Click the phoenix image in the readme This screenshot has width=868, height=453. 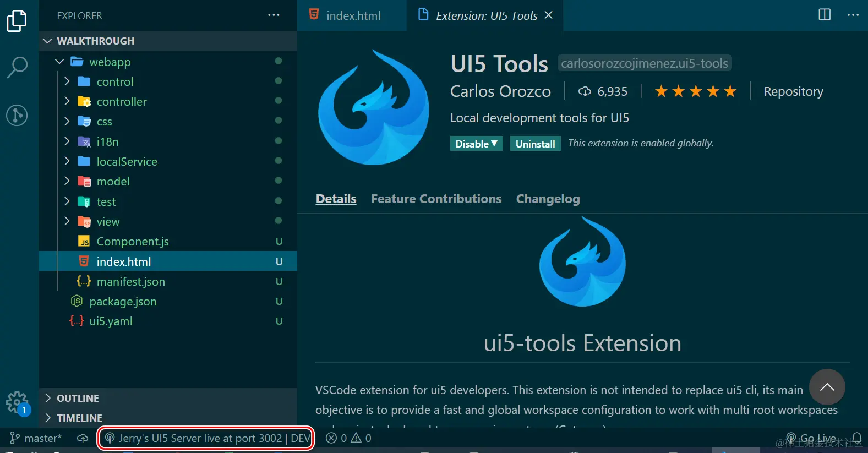pos(582,261)
